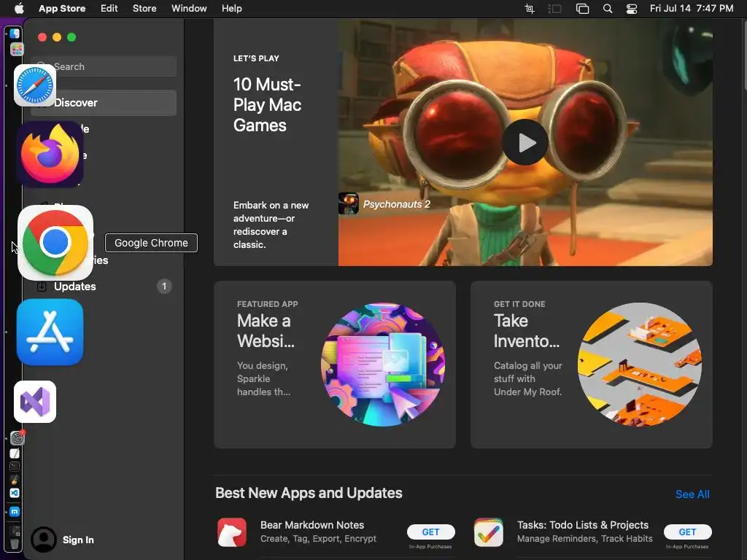This screenshot has width=747, height=560.
Task: Open the Store menu
Action: 144,8
